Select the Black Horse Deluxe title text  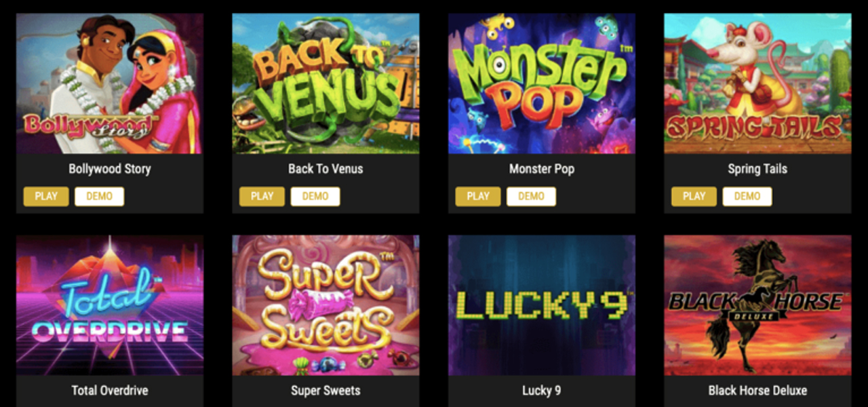[757, 391]
